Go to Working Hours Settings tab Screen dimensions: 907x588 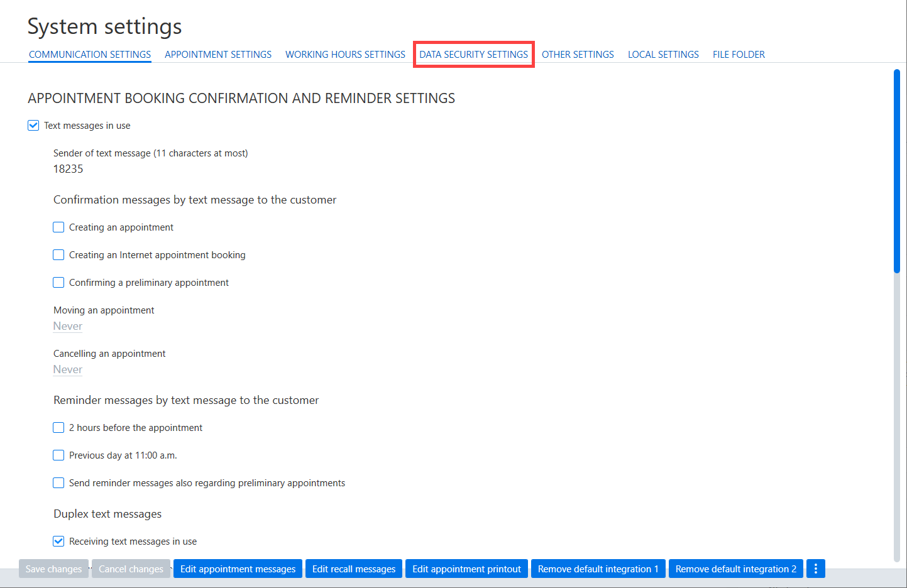click(345, 55)
